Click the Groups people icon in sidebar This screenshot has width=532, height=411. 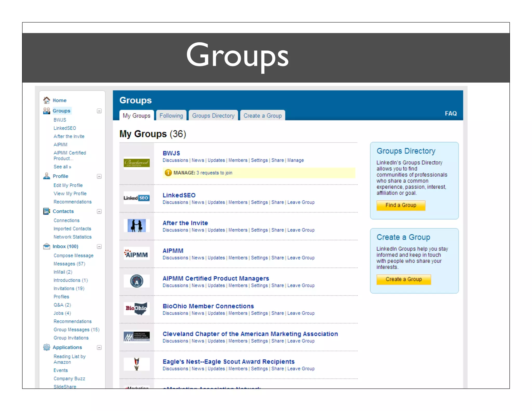[46, 111]
